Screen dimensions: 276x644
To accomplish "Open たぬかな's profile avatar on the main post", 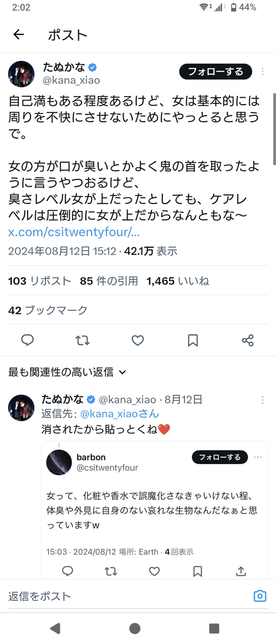I will pyautogui.click(x=21, y=74).
